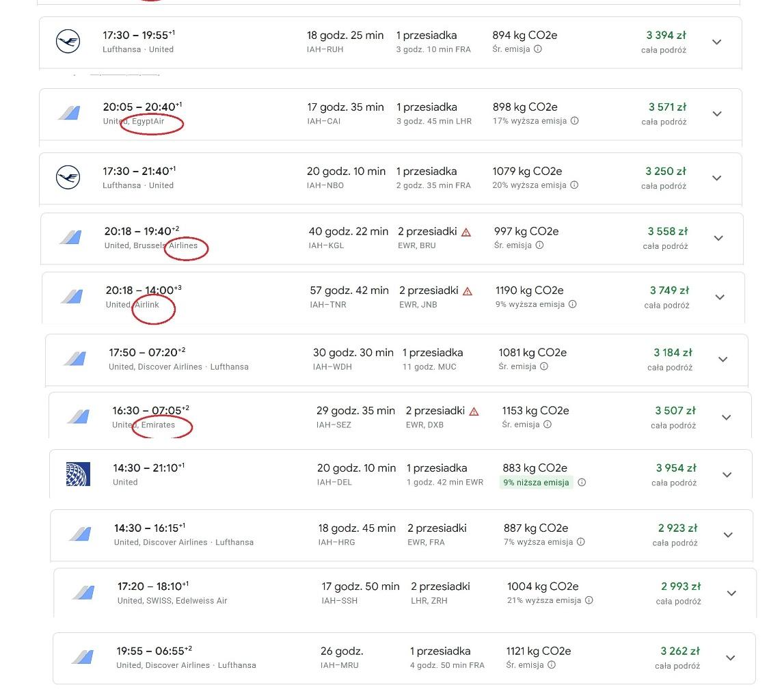
Task: Open details chevron for the 3 262 zł flight
Action: (x=730, y=658)
